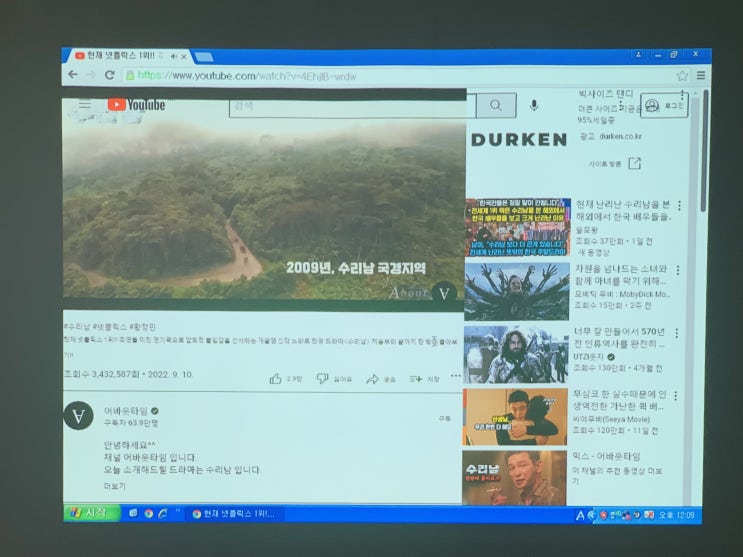Open the 어바웃타임 channel avatar
Screen dimensions: 743x557
tap(79, 415)
